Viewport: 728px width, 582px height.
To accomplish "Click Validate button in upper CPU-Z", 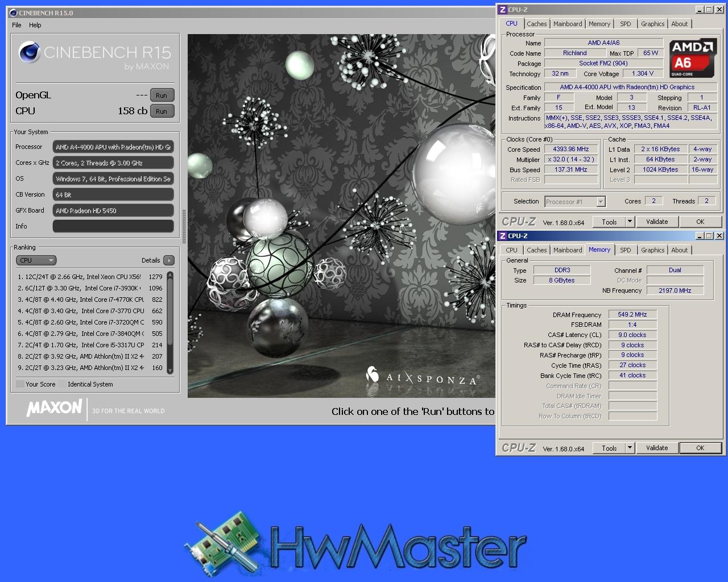I will click(657, 222).
